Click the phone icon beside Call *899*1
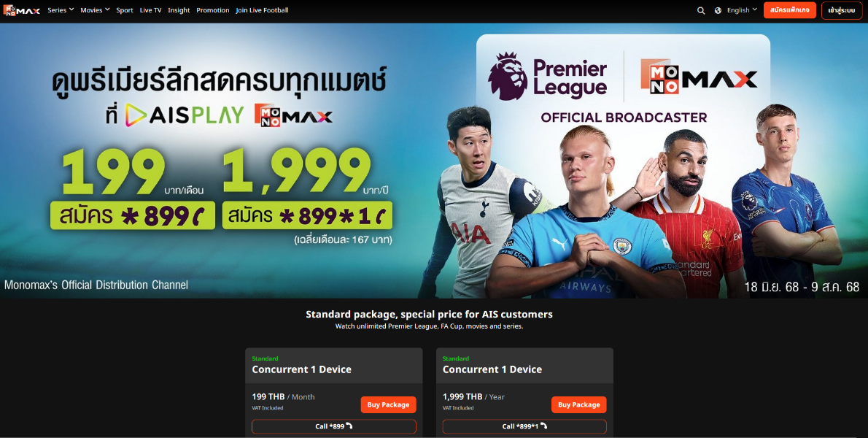The height and width of the screenshot is (438, 868). click(543, 426)
